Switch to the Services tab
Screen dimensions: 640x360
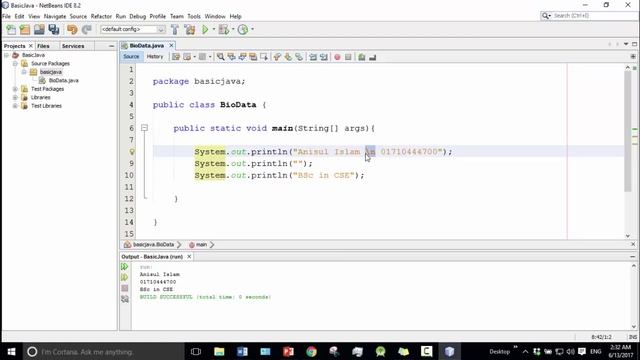[x=73, y=46]
